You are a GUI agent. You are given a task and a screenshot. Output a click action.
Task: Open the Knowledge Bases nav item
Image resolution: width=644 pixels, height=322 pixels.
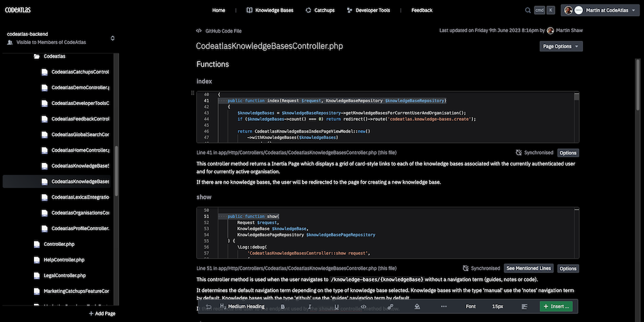pyautogui.click(x=270, y=10)
